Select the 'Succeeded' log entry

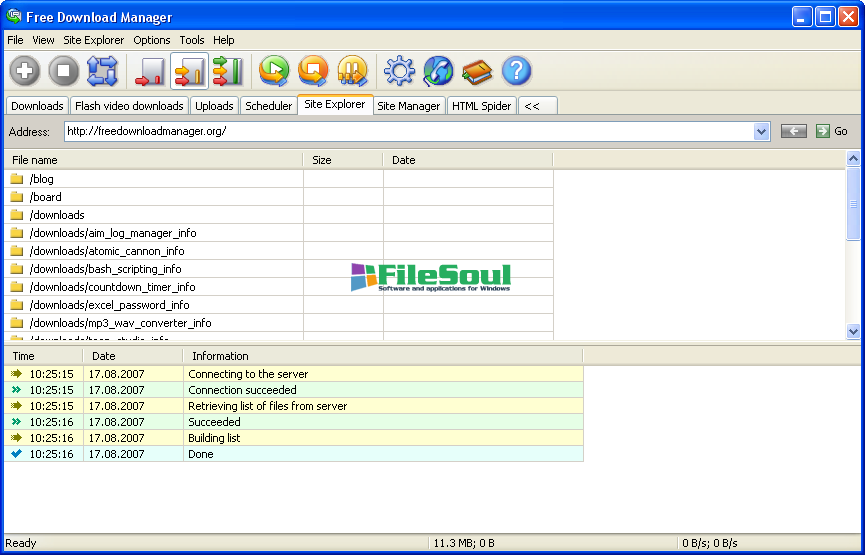(x=294, y=422)
